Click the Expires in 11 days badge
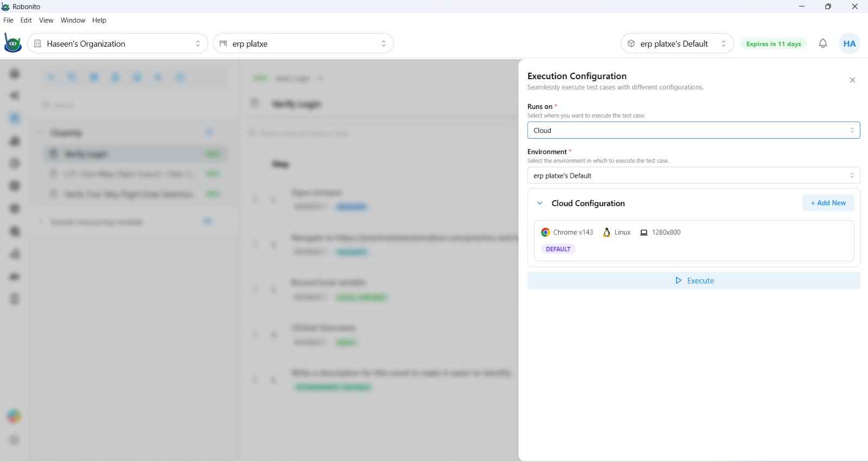This screenshot has width=868, height=462. pos(774,44)
